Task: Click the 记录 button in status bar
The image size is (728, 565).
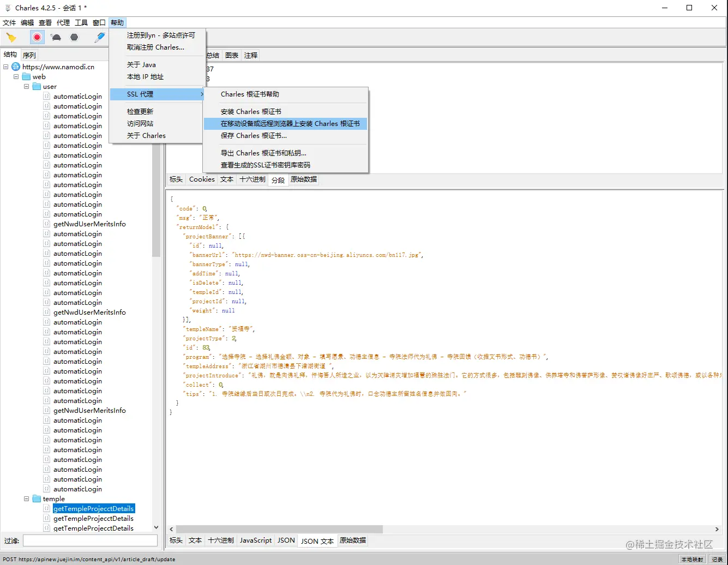Action: tap(717, 559)
